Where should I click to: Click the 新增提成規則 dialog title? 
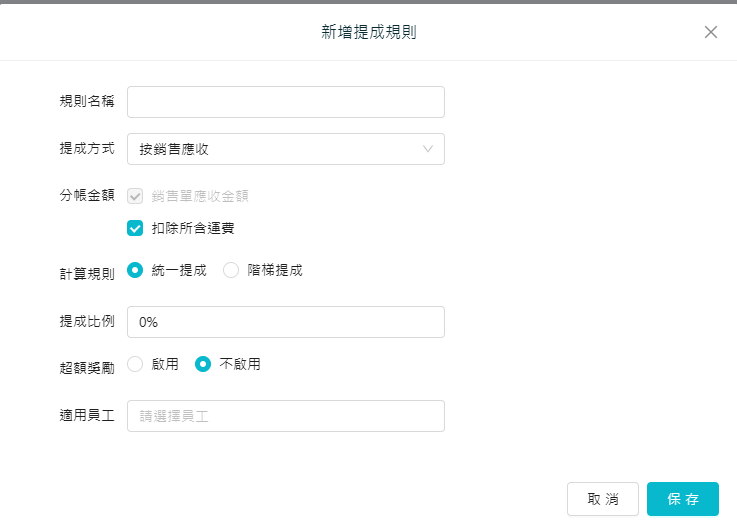(x=368, y=32)
